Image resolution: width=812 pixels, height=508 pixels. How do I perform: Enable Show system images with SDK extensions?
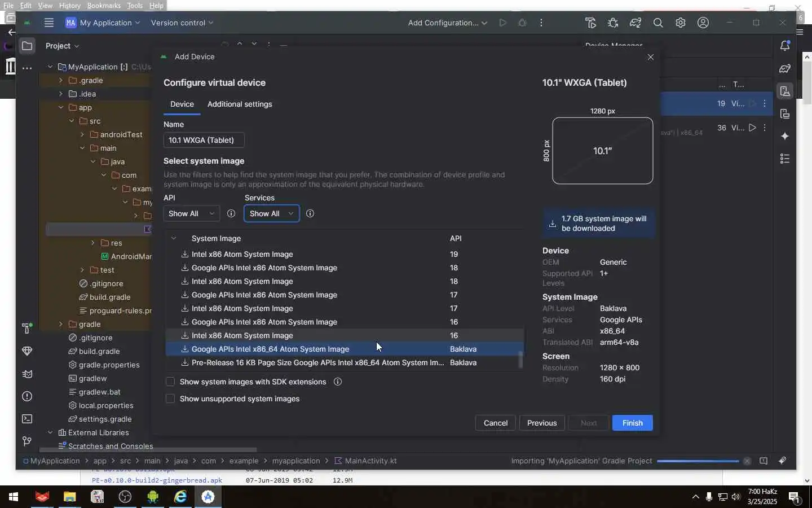[x=170, y=382]
